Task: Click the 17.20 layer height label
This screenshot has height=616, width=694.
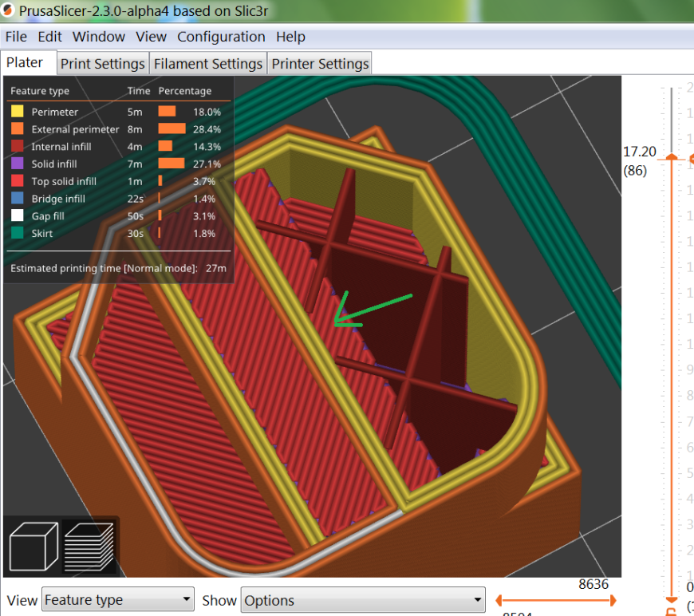Action: (639, 152)
